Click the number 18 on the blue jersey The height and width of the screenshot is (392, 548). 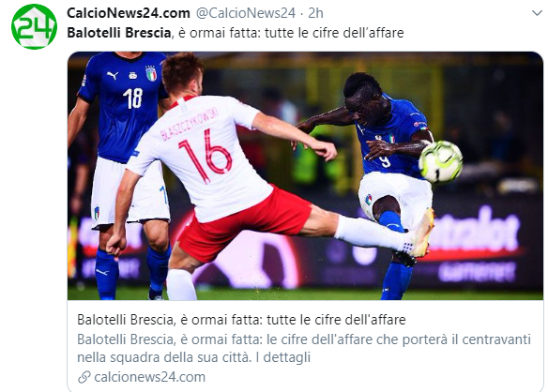pos(133,98)
